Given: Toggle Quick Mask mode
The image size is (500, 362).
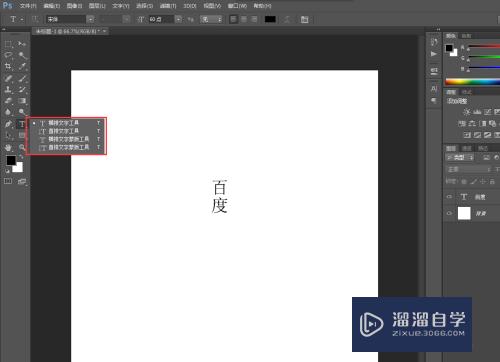Looking at the screenshot, I should click(x=8, y=181).
